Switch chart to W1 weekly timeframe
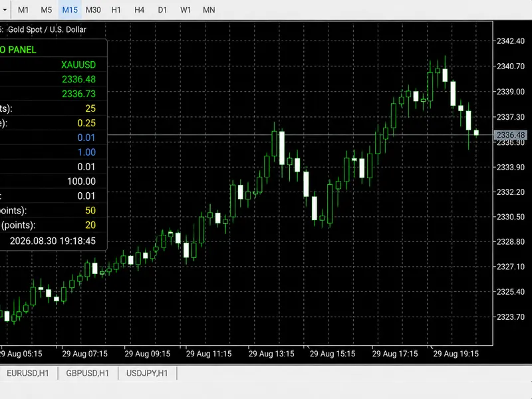Screen dimensions: 532x399 [186, 10]
